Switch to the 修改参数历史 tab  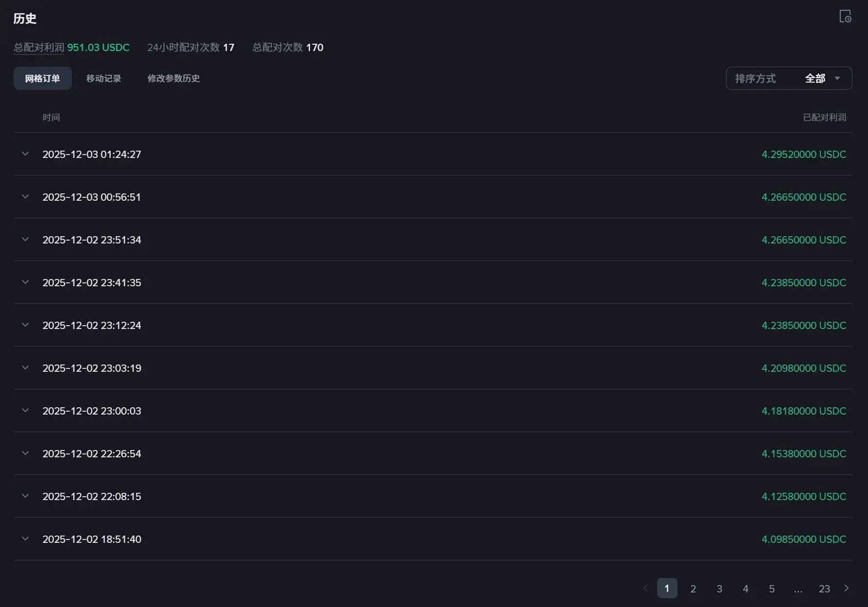[x=174, y=78]
